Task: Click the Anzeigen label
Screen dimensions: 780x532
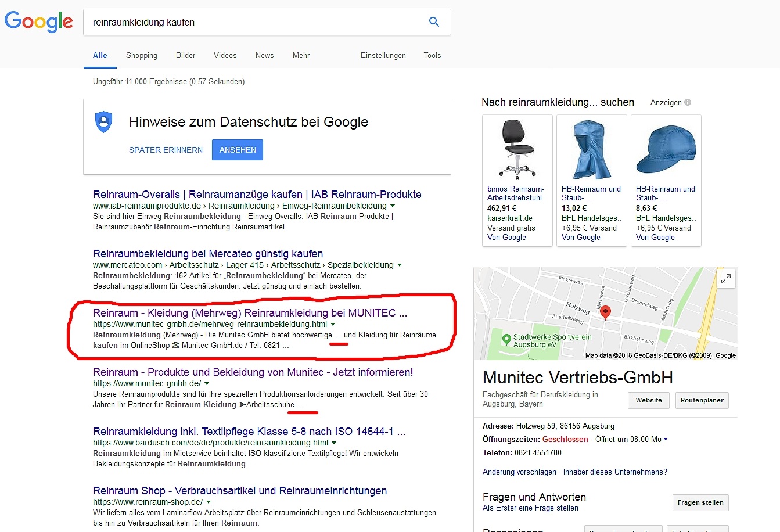Action: coord(666,102)
